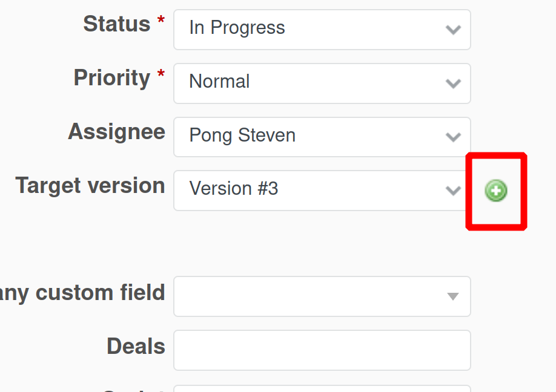Select Pong Steven in the Assignee field
The height and width of the screenshot is (392, 556).
coord(242,135)
